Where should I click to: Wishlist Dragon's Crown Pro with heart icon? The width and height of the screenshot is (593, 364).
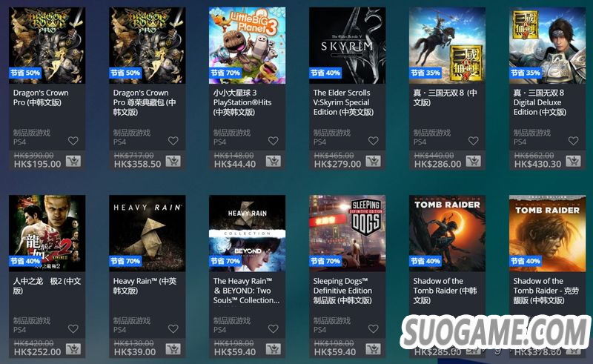pyautogui.click(x=73, y=141)
